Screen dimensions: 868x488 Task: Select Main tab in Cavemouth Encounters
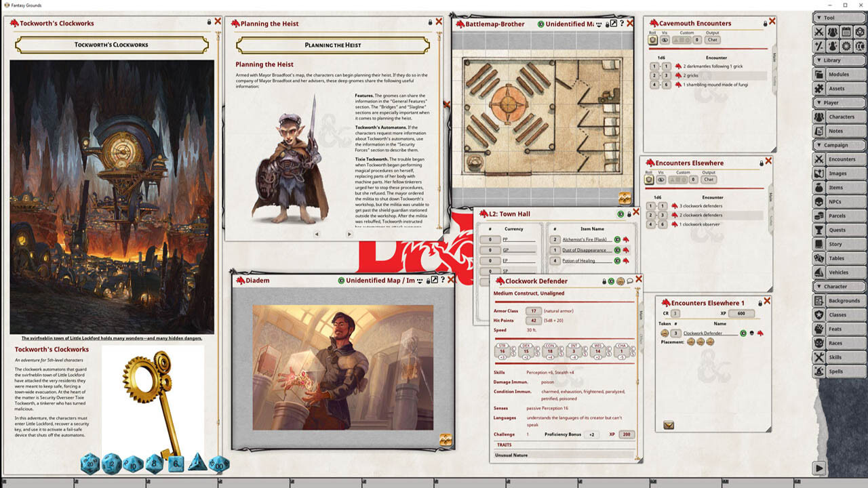774,58
